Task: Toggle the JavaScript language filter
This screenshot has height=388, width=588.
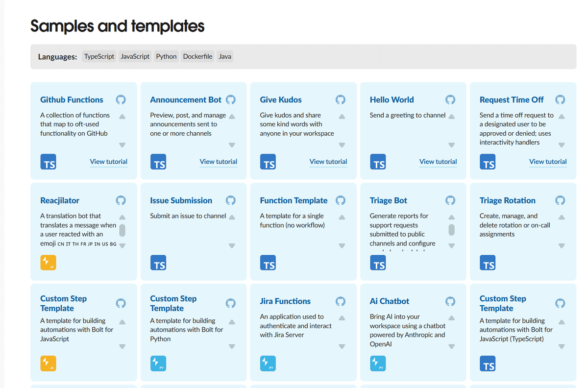Action: (135, 56)
